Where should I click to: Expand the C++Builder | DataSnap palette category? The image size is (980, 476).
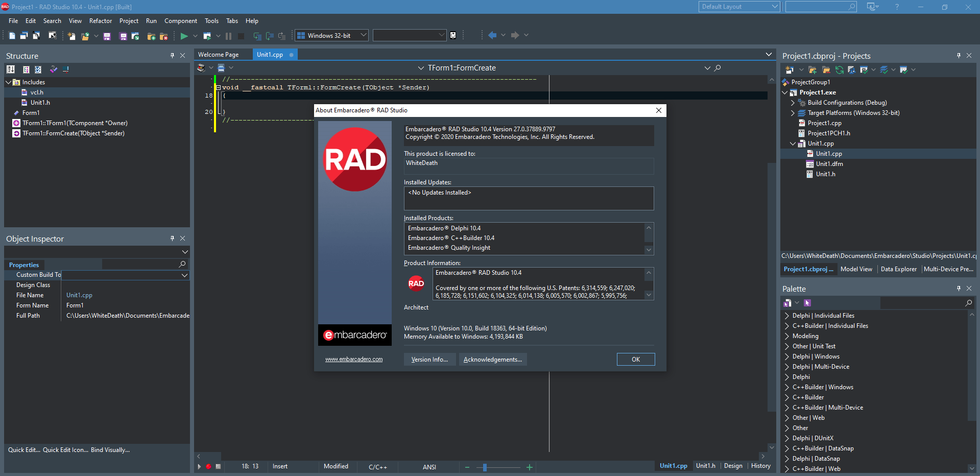click(x=786, y=448)
